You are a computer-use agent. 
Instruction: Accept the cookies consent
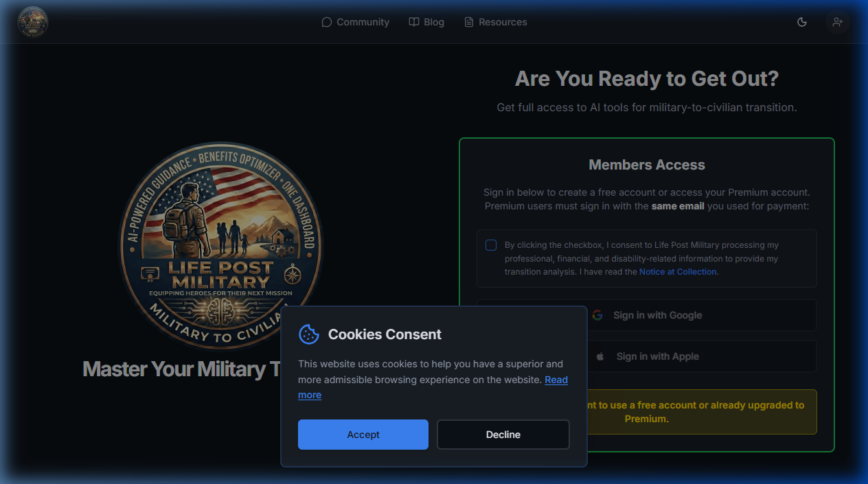tap(363, 434)
